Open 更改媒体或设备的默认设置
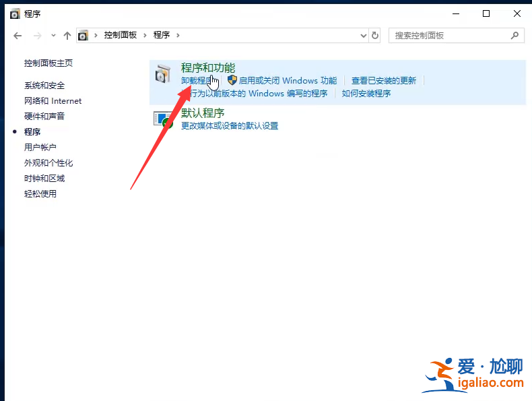Image resolution: width=532 pixels, height=401 pixels. pos(230,125)
